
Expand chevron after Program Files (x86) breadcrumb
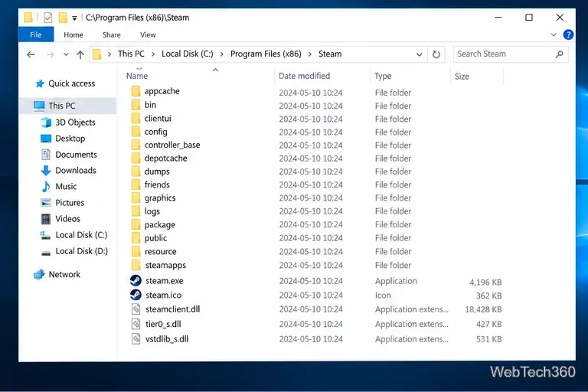310,54
